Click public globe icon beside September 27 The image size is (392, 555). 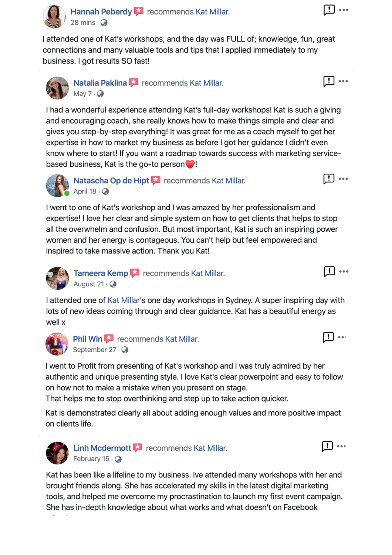coord(125,350)
